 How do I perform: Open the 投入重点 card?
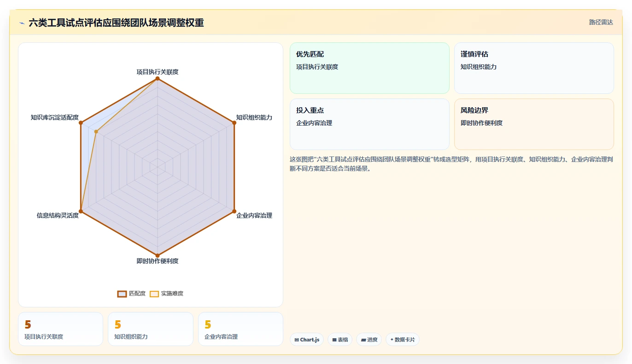click(369, 124)
